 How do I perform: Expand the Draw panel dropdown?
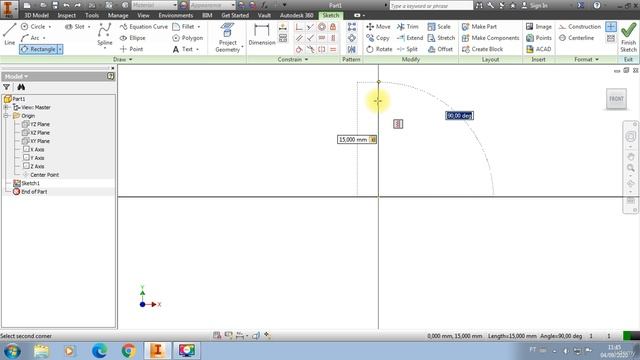click(122, 60)
